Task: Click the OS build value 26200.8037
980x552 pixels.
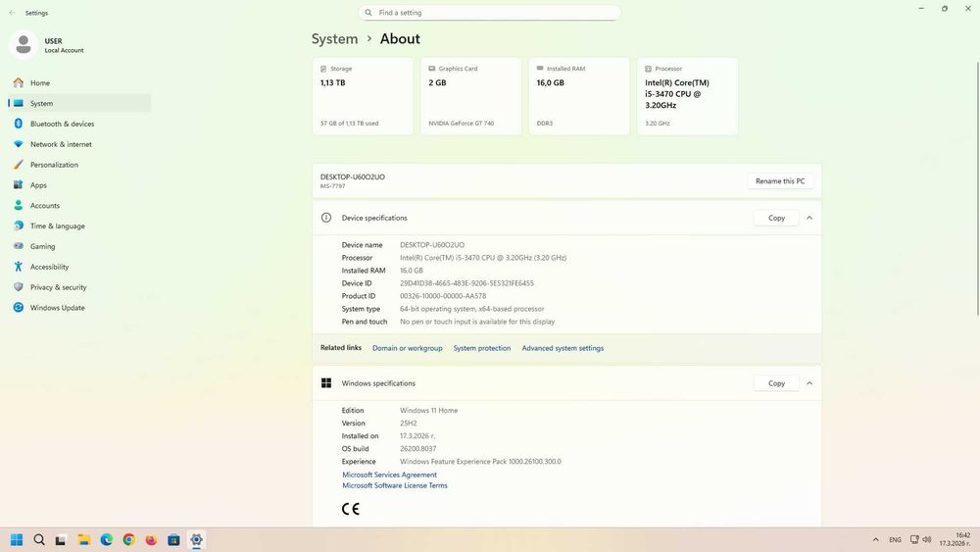Action: pos(418,448)
